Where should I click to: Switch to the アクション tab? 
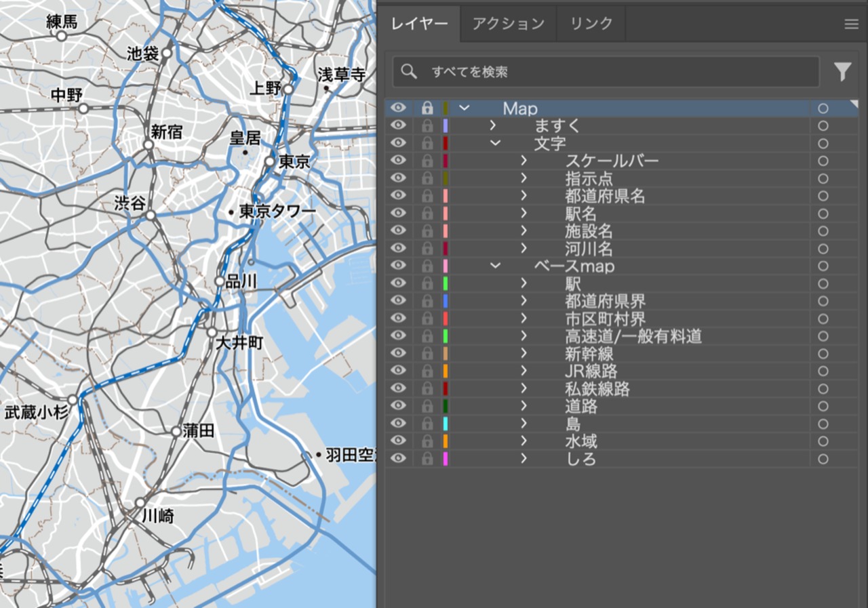click(509, 24)
